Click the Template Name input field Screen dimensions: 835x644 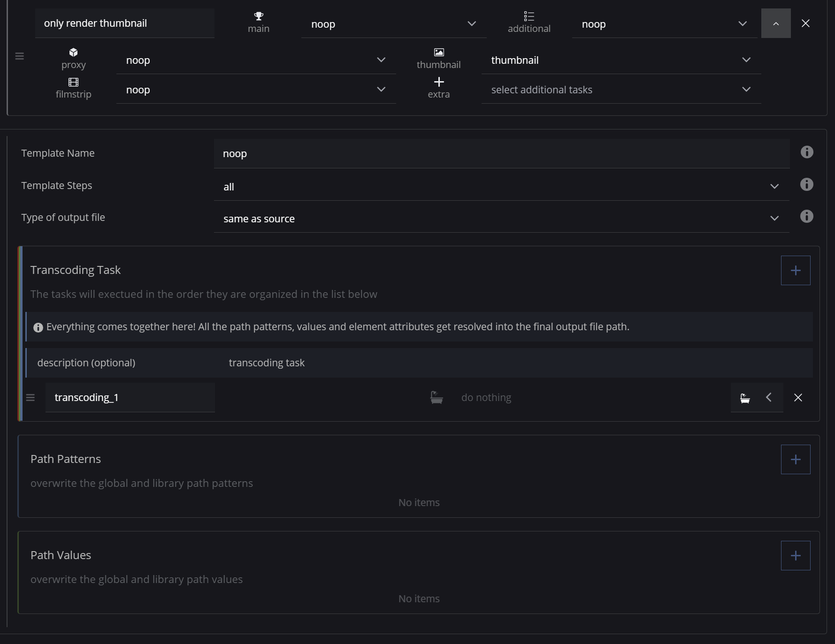pos(501,154)
